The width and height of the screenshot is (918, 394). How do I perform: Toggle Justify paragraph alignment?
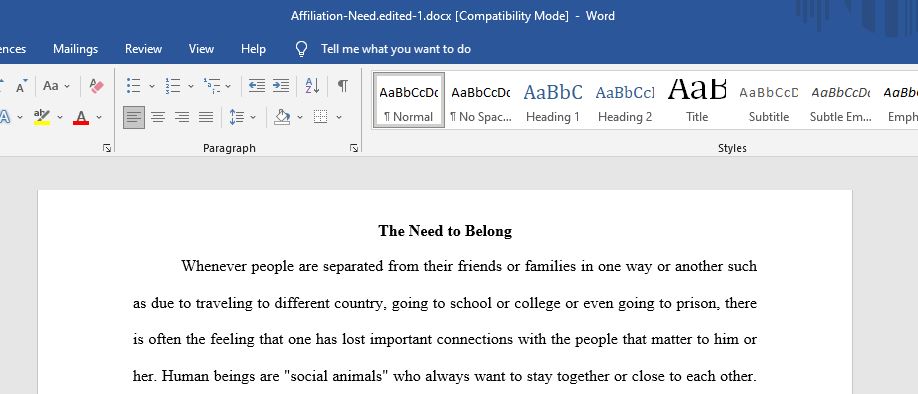tap(206, 118)
